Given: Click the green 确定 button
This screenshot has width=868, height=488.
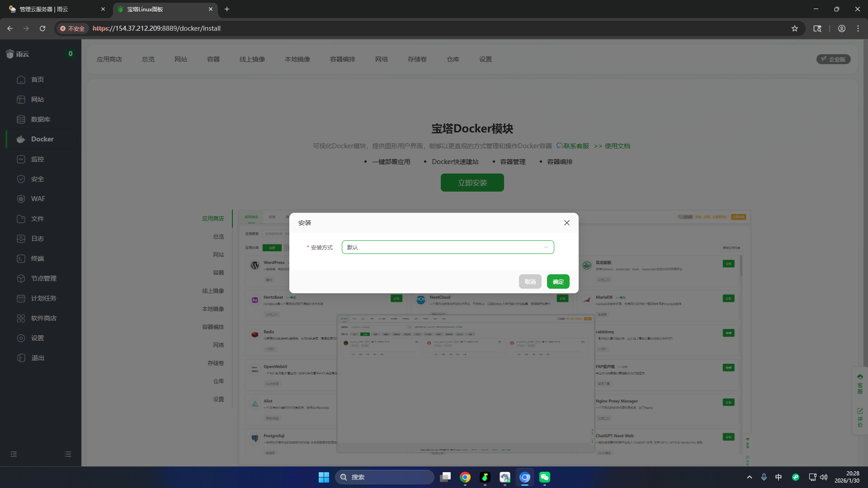Looking at the screenshot, I should pos(558,282).
